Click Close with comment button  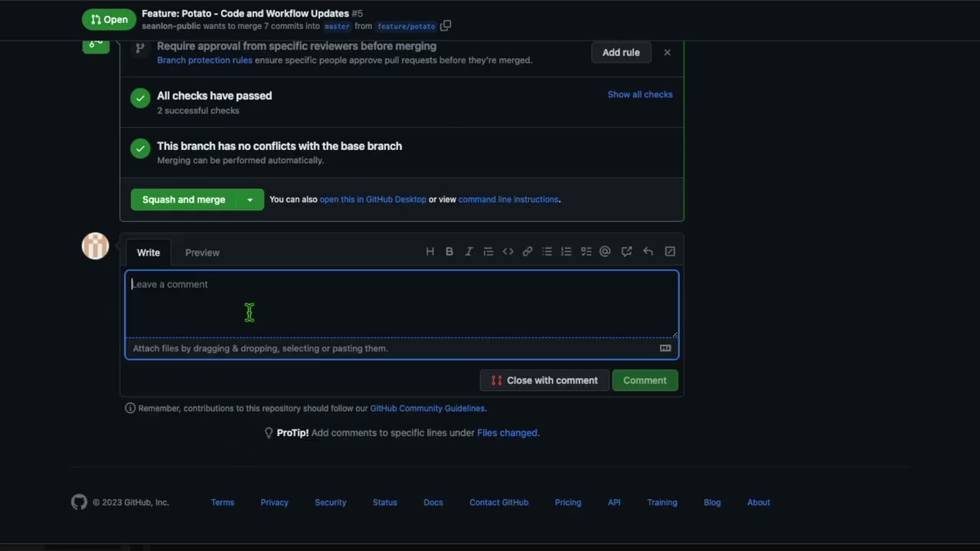tap(544, 380)
